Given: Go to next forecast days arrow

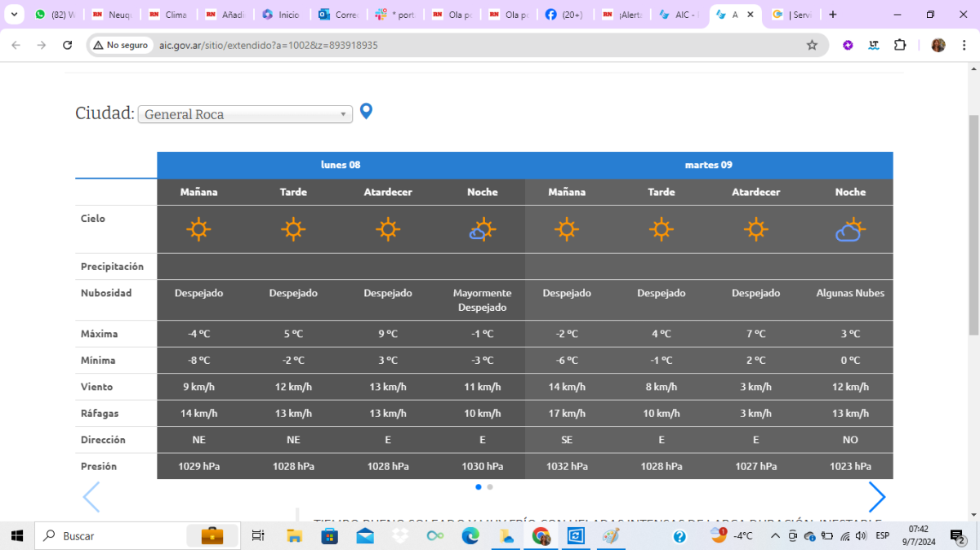Looking at the screenshot, I should click(876, 497).
